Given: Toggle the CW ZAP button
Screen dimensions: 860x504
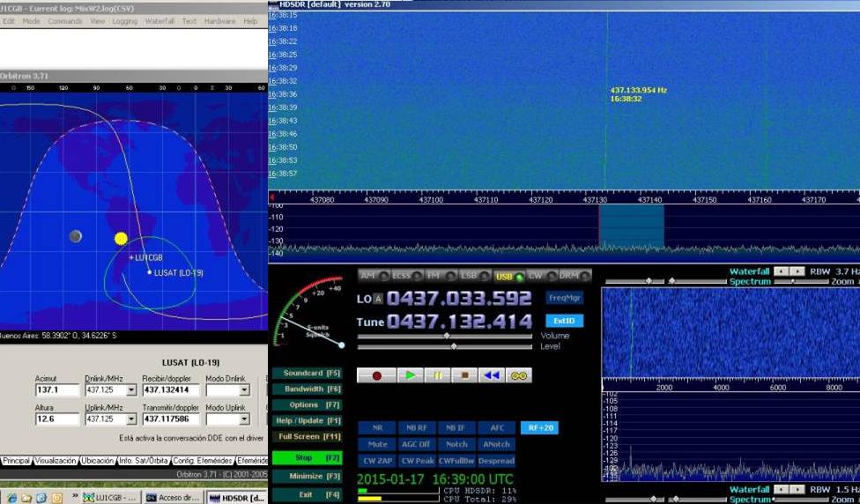Looking at the screenshot, I should (x=377, y=461).
